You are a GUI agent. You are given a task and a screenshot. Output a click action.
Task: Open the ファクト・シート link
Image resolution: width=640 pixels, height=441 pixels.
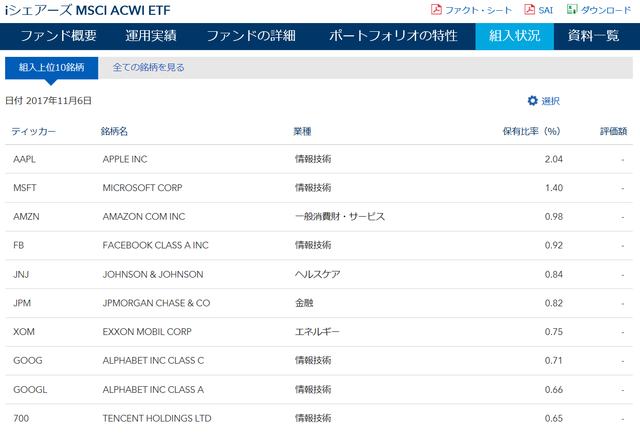[x=478, y=10]
